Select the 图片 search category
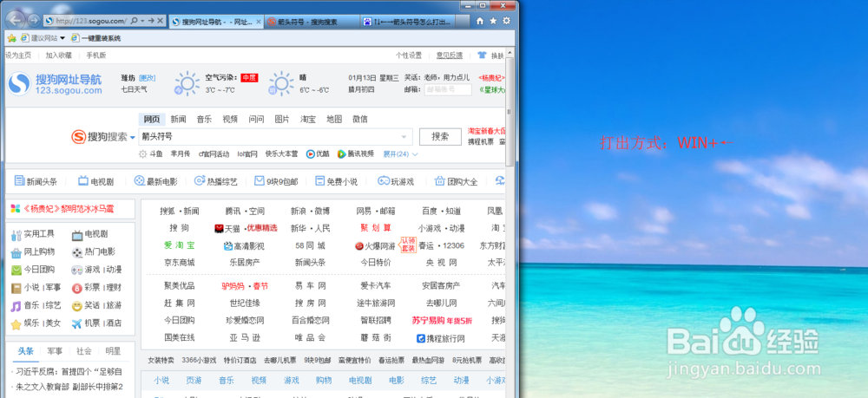 pyautogui.click(x=282, y=120)
